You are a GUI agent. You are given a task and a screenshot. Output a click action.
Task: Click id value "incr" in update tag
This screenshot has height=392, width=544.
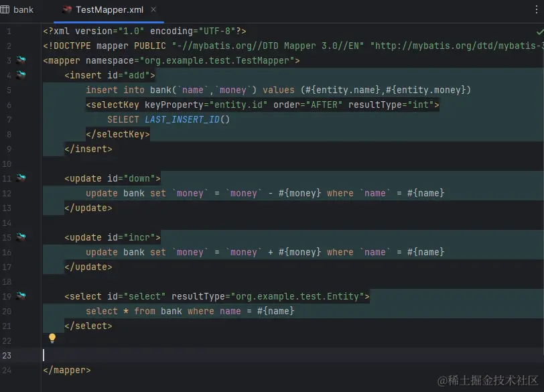pyautogui.click(x=139, y=238)
